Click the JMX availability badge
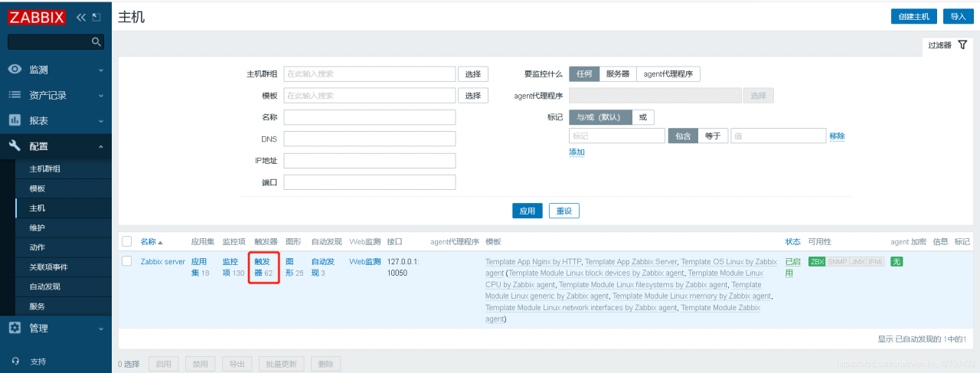 (857, 261)
